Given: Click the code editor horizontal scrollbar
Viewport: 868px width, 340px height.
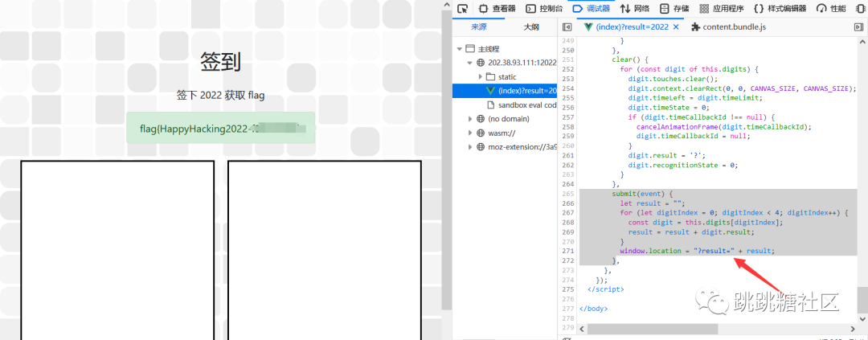Looking at the screenshot, I should coord(652,329).
